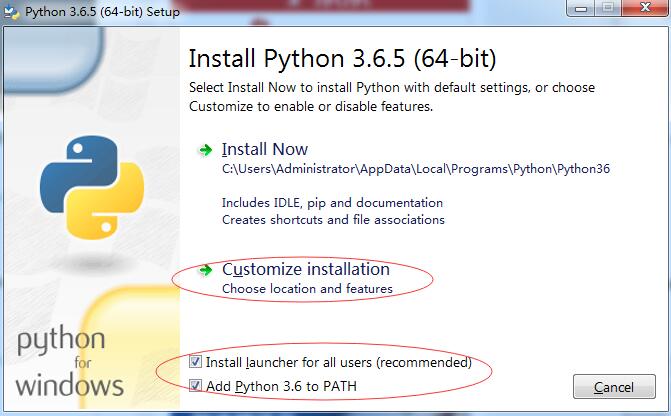Click the 'Install Python 3.6.5 (64-bit)' heading

(342, 55)
